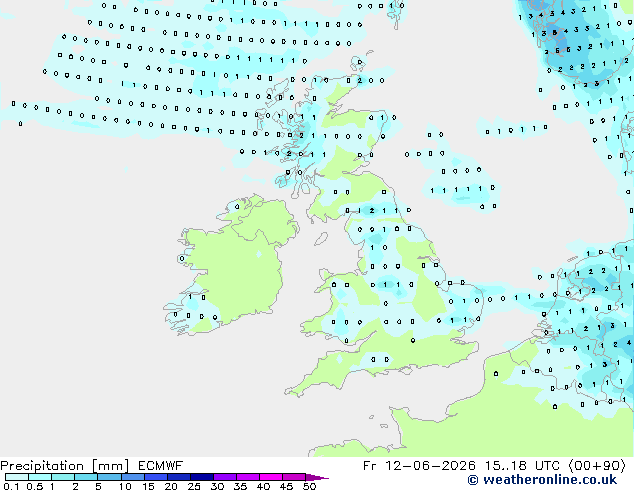Select the legend swatch between 2 and 5
The width and height of the screenshot is (634, 490).
(86, 477)
